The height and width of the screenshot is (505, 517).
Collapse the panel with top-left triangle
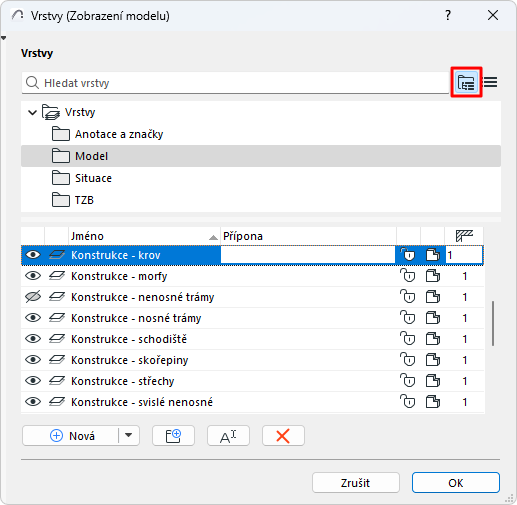(4, 38)
